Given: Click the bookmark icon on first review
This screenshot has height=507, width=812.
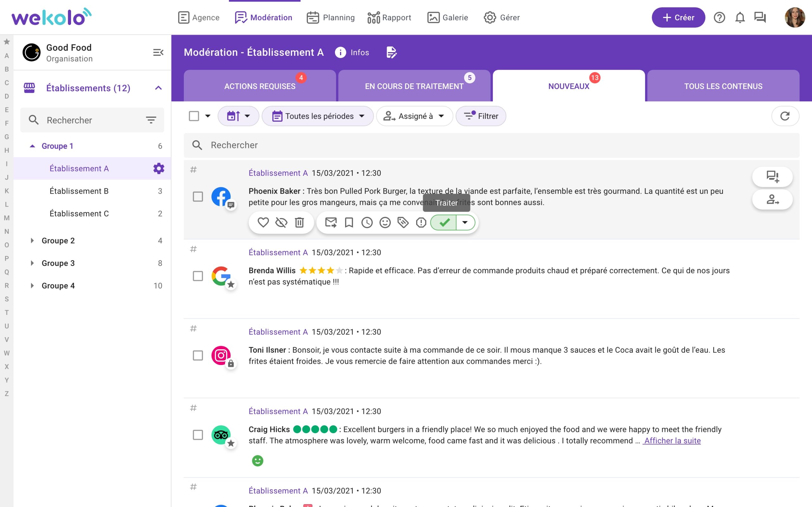Looking at the screenshot, I should [x=348, y=222].
